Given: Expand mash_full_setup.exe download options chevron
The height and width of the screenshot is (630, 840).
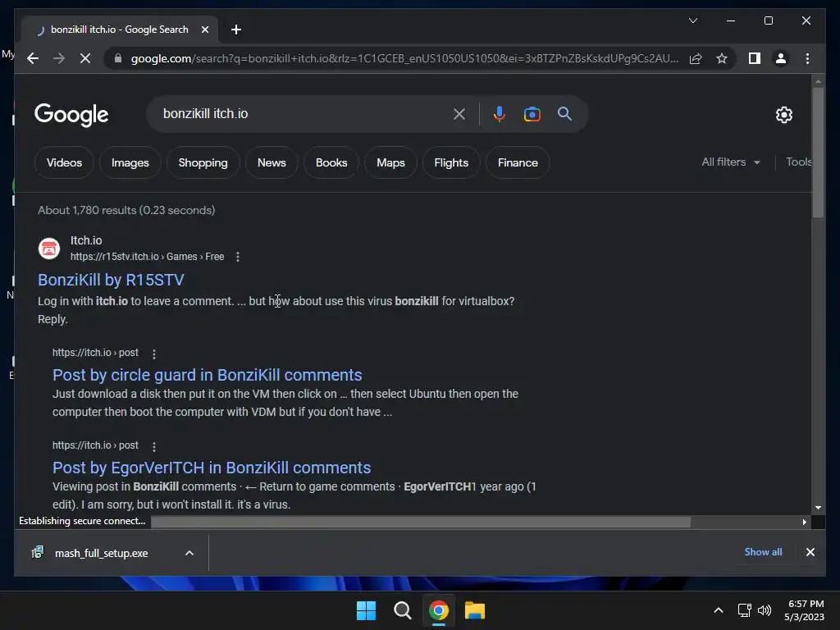Looking at the screenshot, I should [189, 553].
